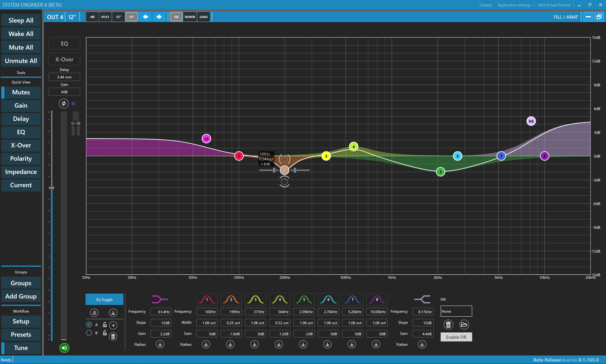
Task: Click the flatten all EQ download icon
Action: [x=113, y=313]
